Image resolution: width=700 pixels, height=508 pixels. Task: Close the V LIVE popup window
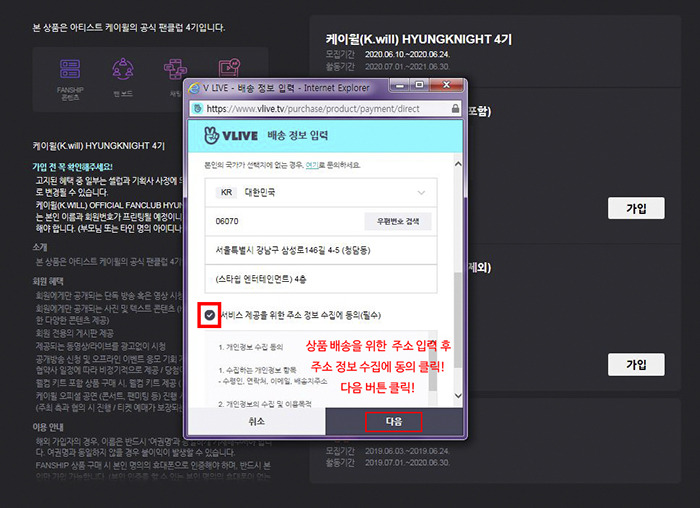[446, 85]
